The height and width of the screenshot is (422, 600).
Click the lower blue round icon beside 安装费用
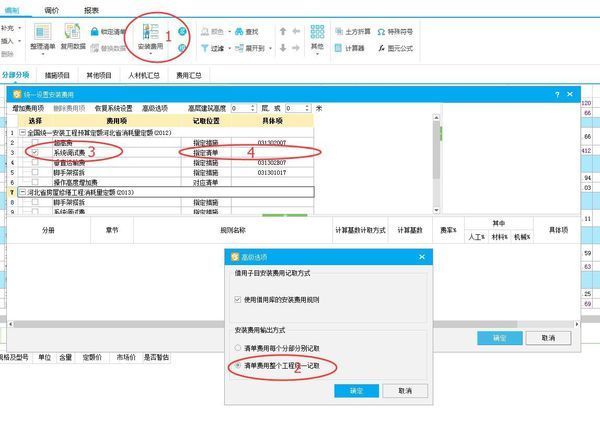tap(183, 48)
